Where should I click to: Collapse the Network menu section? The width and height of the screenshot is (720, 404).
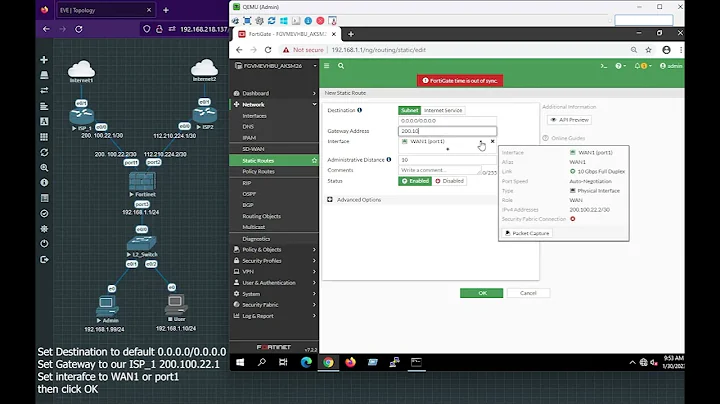[314, 105]
